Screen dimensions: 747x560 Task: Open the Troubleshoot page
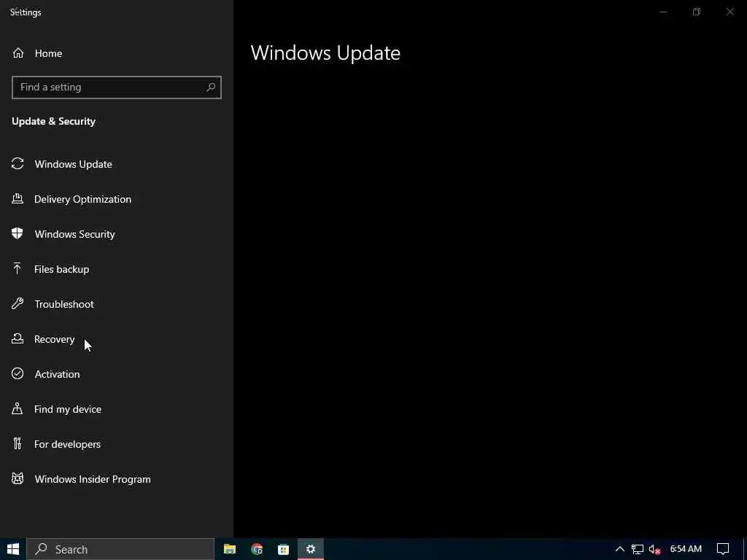[x=64, y=304]
